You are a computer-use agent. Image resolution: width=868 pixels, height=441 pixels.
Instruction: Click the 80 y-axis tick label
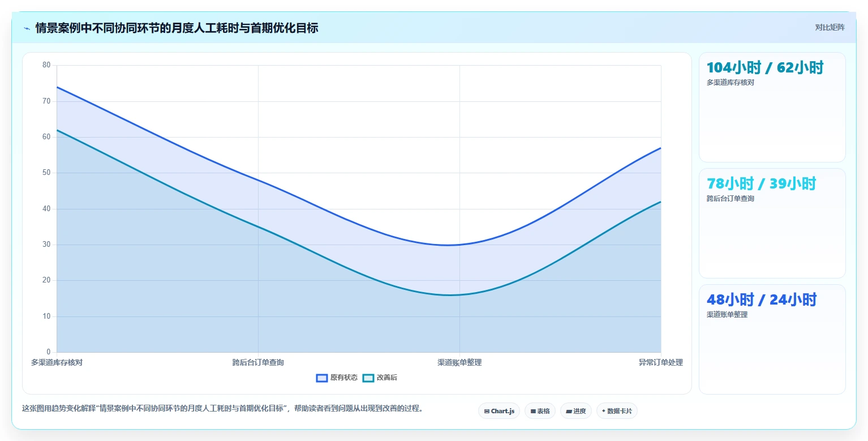[x=46, y=65]
